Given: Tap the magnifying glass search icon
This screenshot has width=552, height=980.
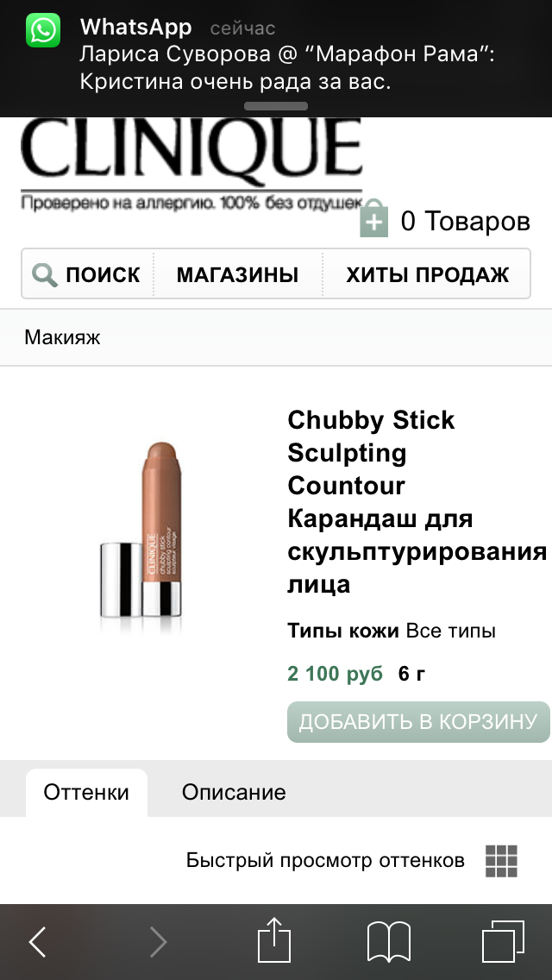Looking at the screenshot, I should point(45,274).
